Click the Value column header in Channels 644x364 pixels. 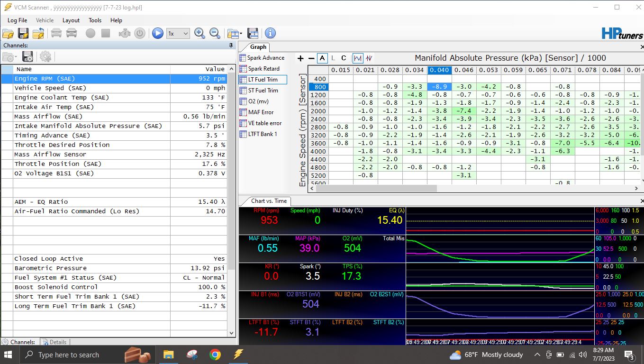[x=199, y=69]
